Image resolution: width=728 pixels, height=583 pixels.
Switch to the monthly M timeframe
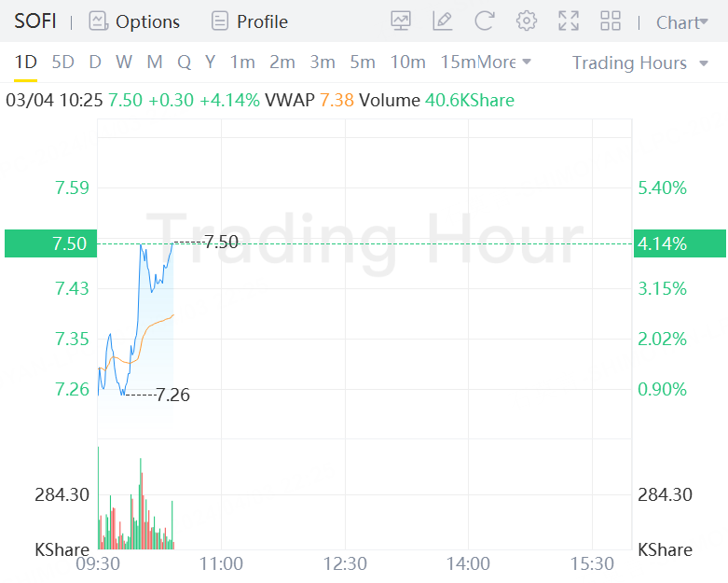pyautogui.click(x=155, y=62)
